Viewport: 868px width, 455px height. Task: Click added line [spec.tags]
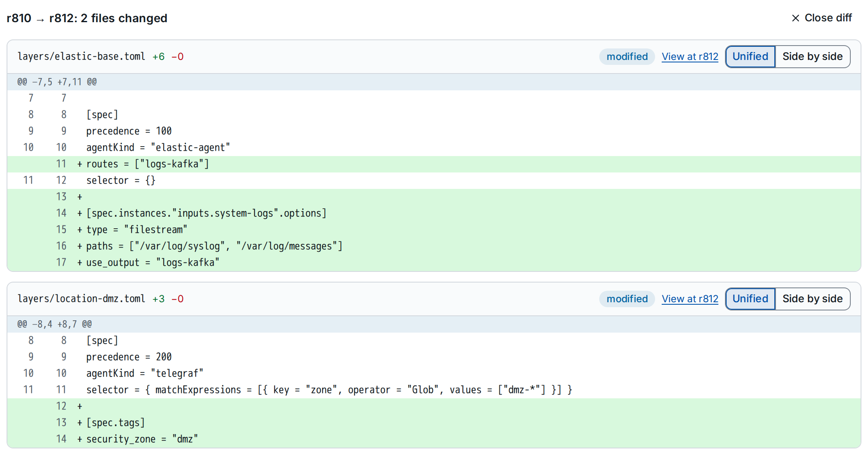tap(434, 423)
